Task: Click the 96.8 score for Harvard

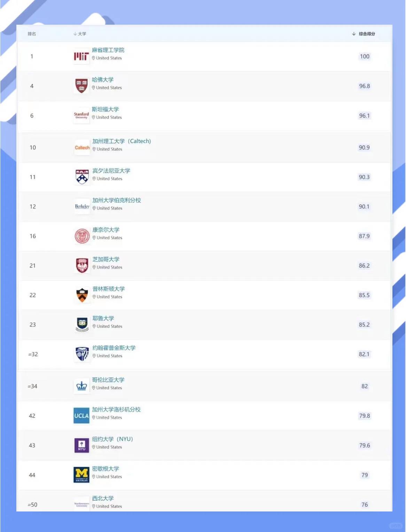Action: pos(365,86)
